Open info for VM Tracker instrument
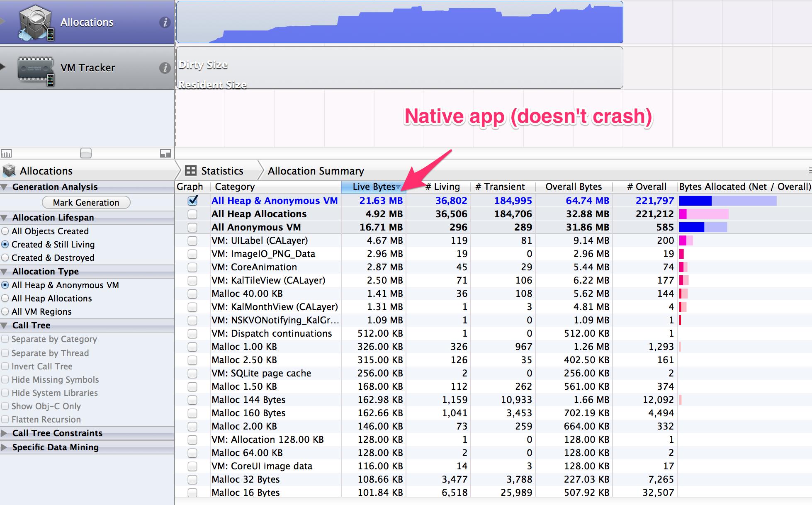 (x=165, y=68)
